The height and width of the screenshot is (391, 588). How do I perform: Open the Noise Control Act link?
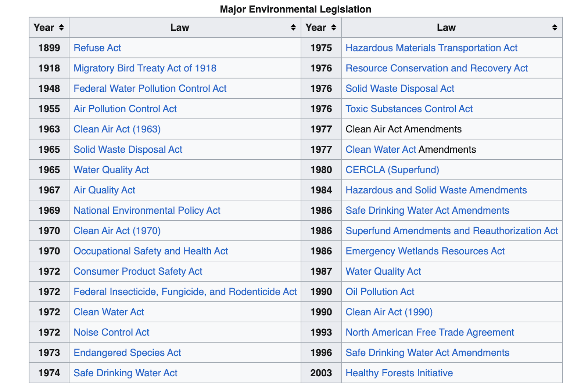(x=111, y=333)
